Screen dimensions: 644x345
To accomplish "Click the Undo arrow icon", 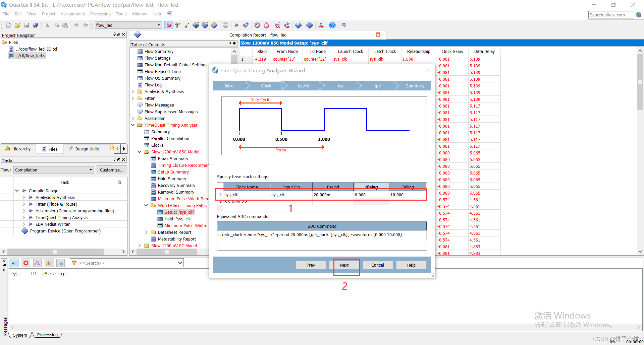I will pos(76,25).
